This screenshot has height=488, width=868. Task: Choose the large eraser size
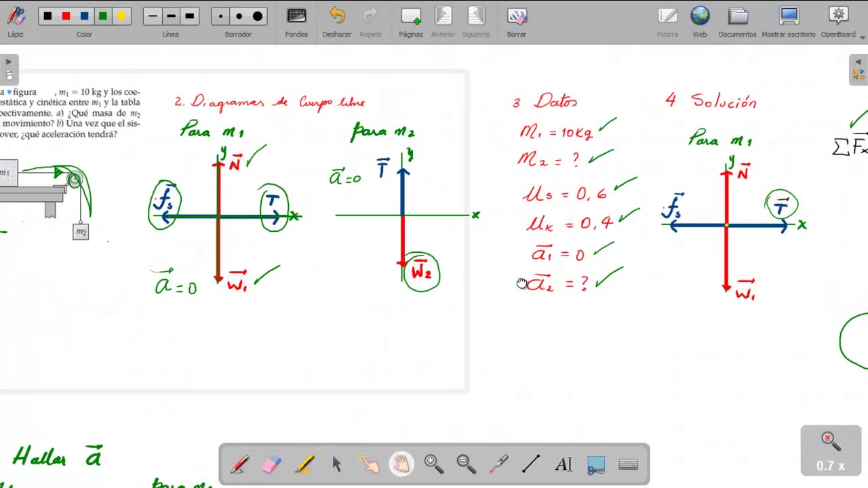[x=257, y=16]
